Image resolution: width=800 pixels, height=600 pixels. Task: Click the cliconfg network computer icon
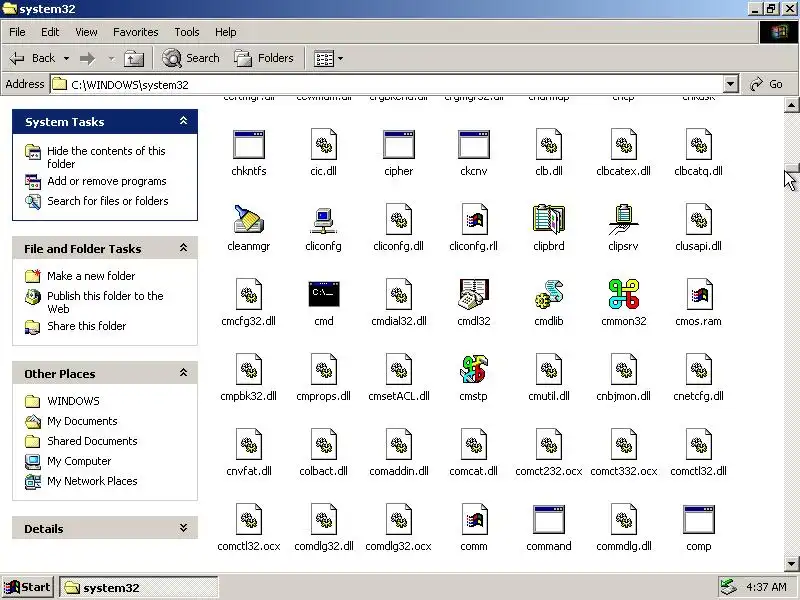[x=323, y=220]
